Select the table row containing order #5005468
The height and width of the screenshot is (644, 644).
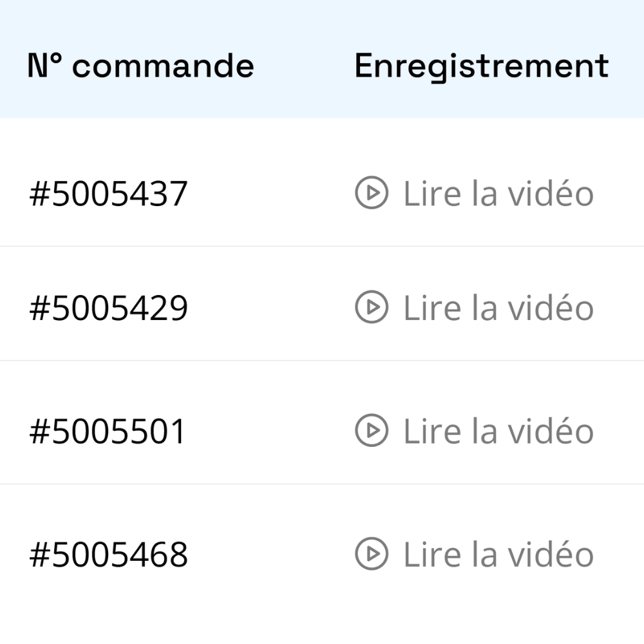point(270,554)
